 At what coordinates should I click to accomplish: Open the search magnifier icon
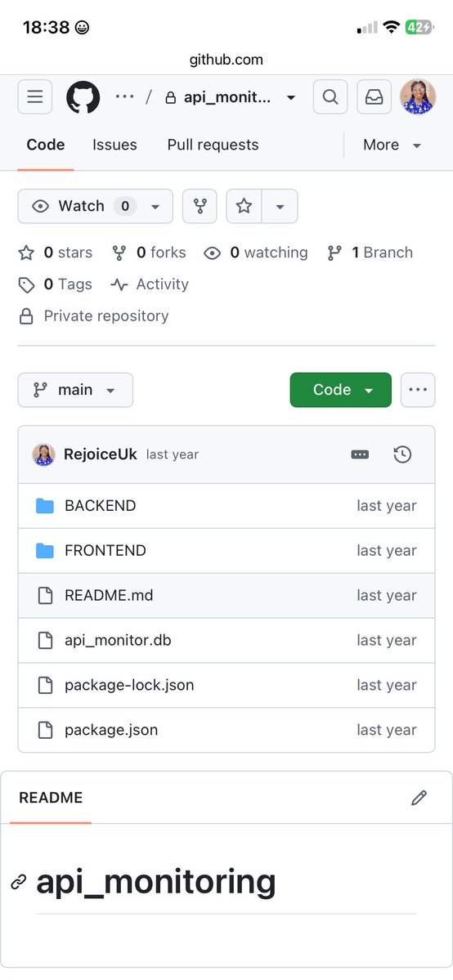(330, 97)
